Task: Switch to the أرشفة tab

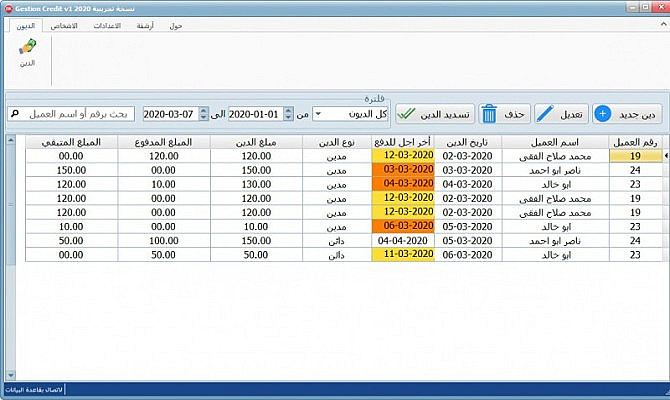Action: click(x=145, y=26)
